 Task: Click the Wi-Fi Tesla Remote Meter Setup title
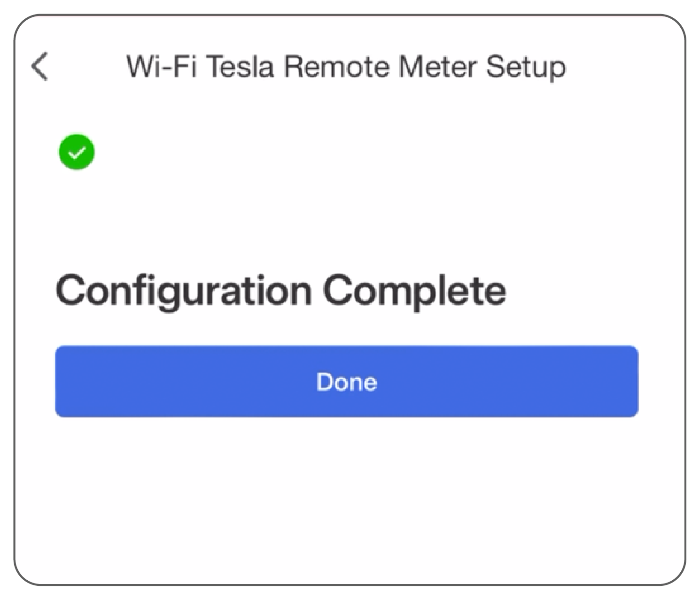click(x=346, y=67)
